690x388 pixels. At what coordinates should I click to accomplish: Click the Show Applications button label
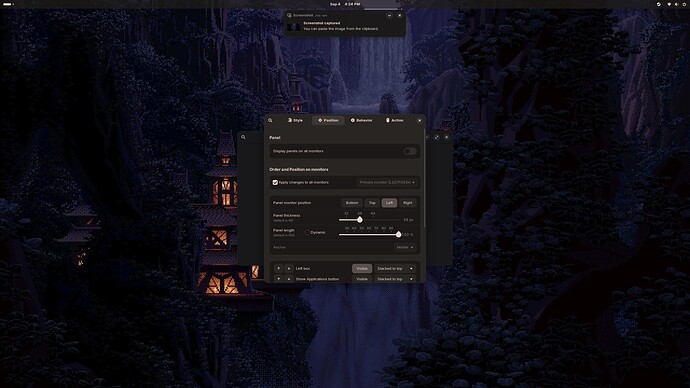point(317,279)
